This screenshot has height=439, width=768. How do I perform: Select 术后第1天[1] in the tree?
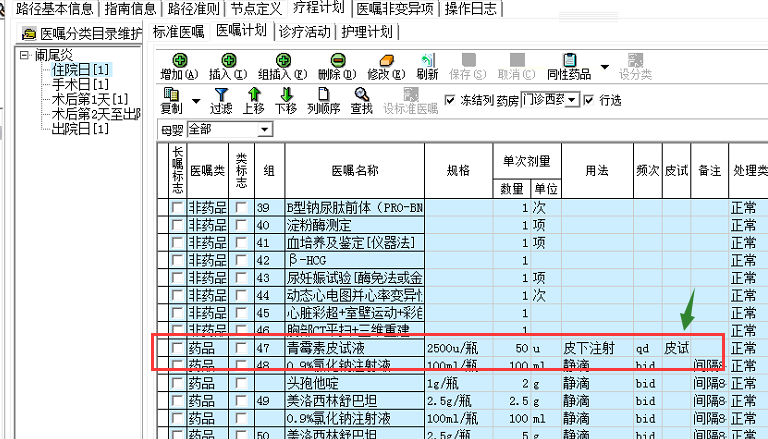click(x=90, y=99)
